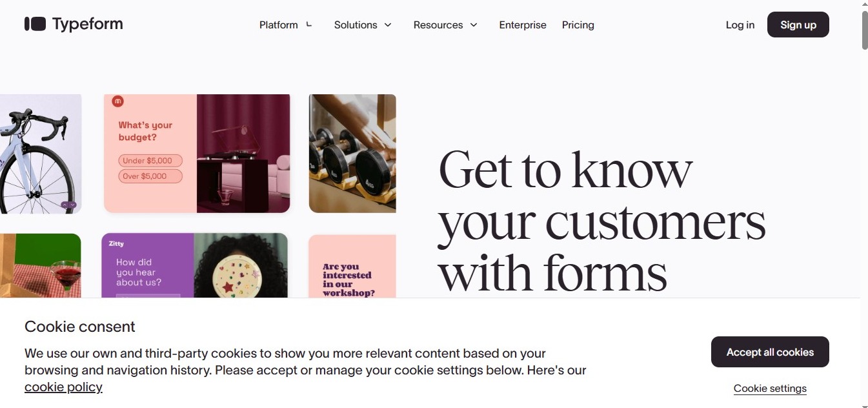Open the cookie policy link
Image resolution: width=868 pixels, height=408 pixels.
pos(63,387)
